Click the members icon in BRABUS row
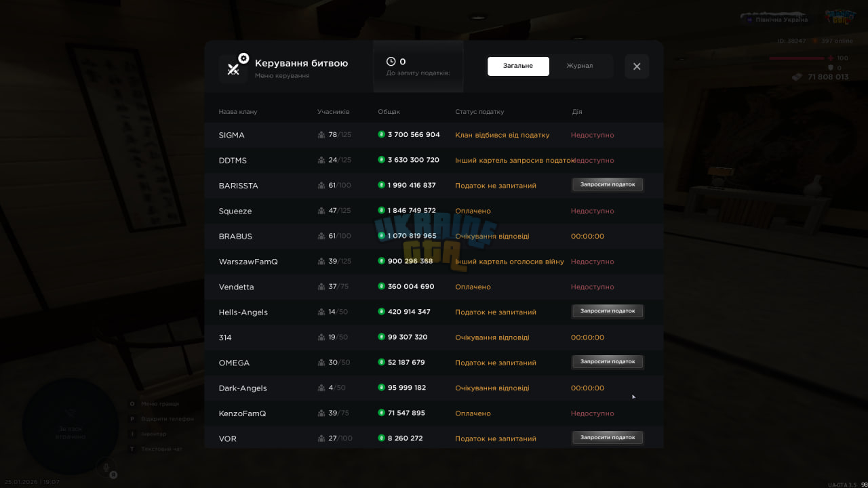The height and width of the screenshot is (488, 868). click(x=321, y=236)
